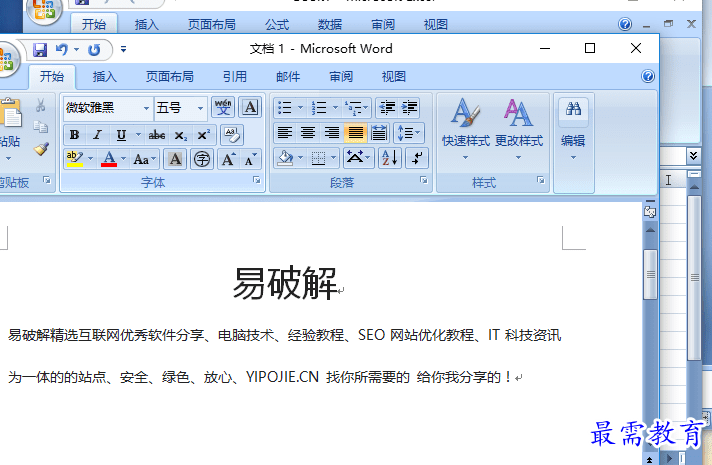This screenshot has height=465, width=712.
Task: Open the font name dropdown 微软雅黑
Action: tap(146, 108)
